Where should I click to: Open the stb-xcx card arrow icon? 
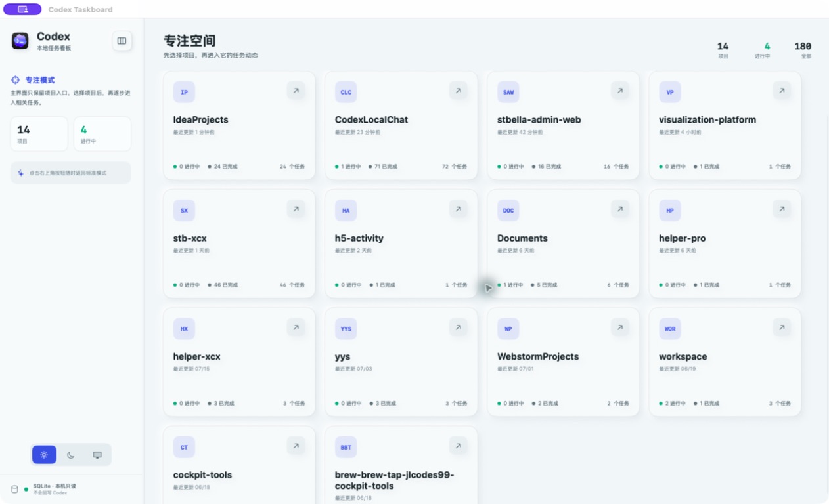click(296, 209)
